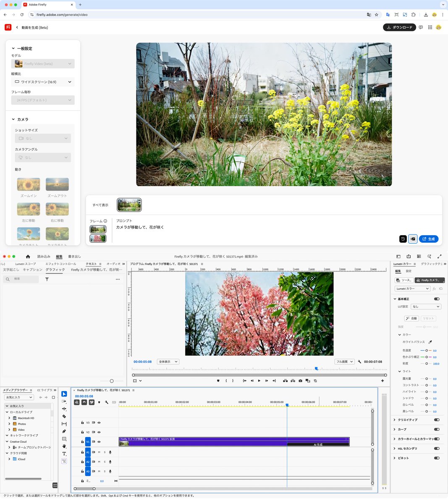
Task: Click the button editor plus icon
Action: tap(383, 381)
